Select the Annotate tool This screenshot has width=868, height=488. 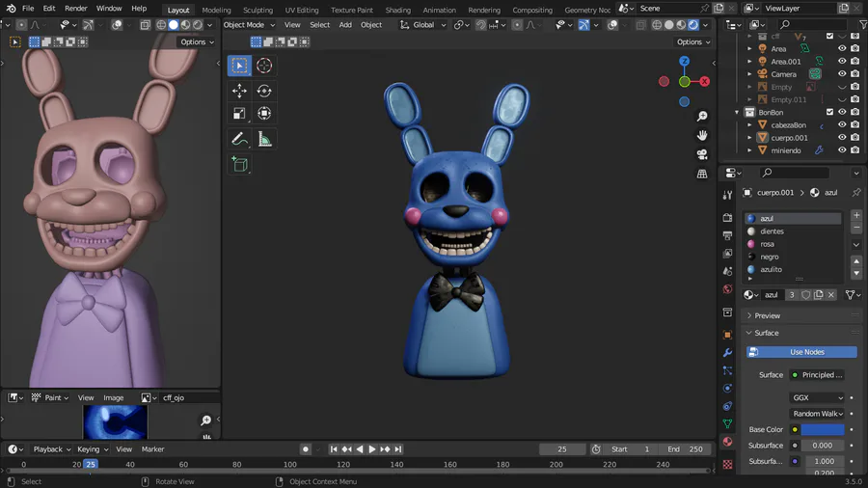[239, 140]
